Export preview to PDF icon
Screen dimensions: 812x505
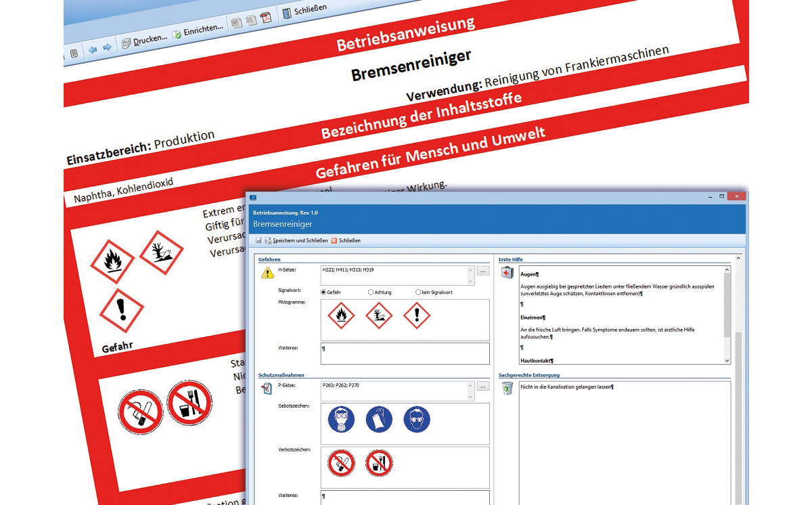[x=267, y=17]
